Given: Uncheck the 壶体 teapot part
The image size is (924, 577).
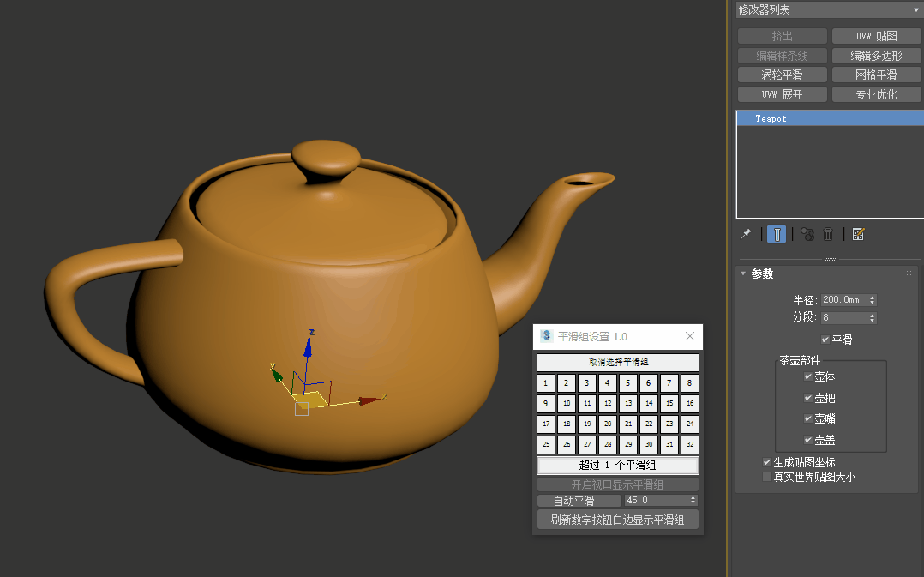Looking at the screenshot, I should click(808, 376).
